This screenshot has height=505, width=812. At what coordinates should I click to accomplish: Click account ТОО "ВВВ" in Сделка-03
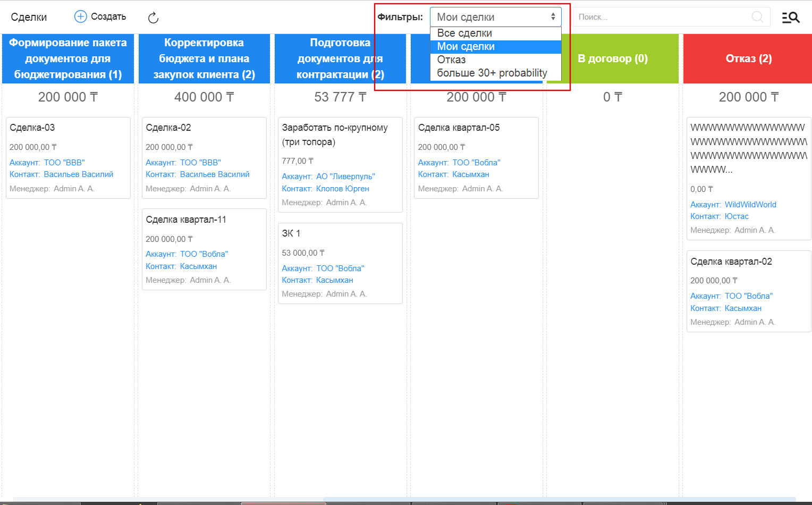(64, 163)
